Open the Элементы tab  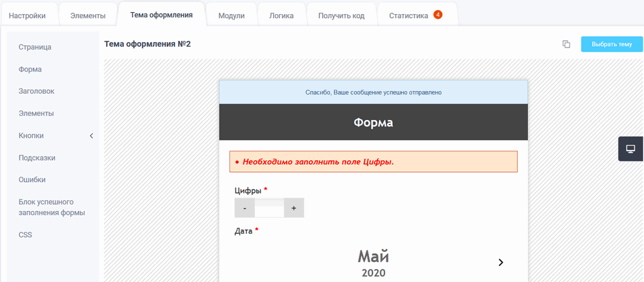click(x=88, y=15)
